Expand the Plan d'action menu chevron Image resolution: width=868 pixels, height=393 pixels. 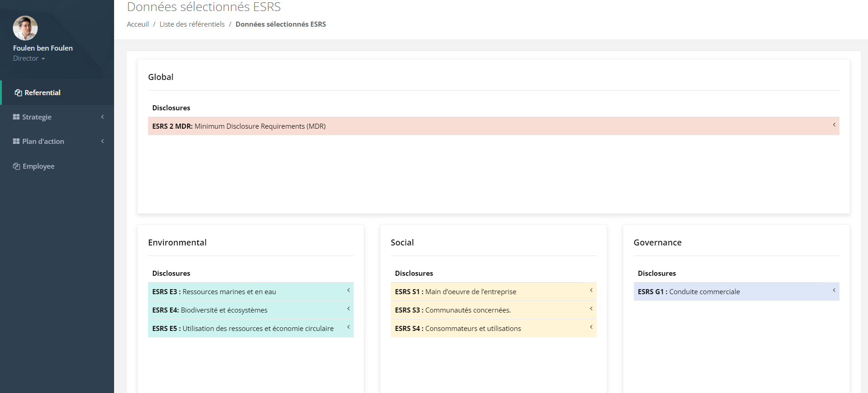[x=103, y=142]
